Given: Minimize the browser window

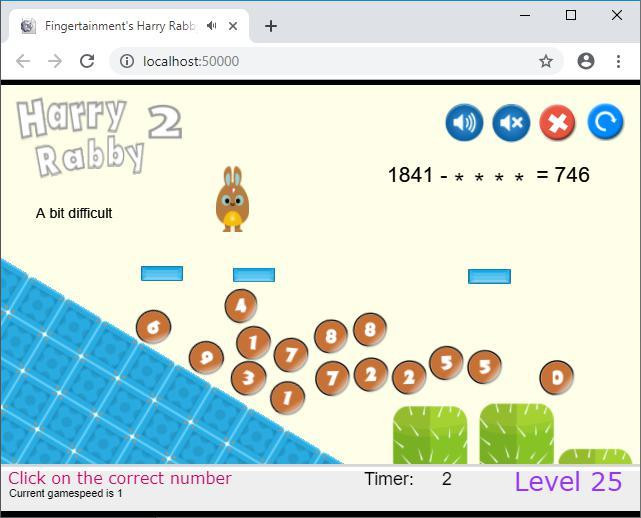Looking at the screenshot, I should [525, 16].
